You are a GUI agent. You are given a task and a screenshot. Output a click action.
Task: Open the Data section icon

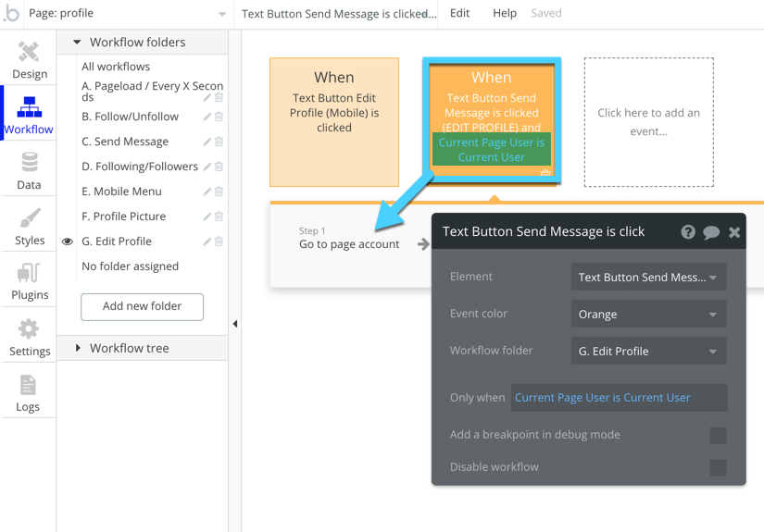coord(29,171)
